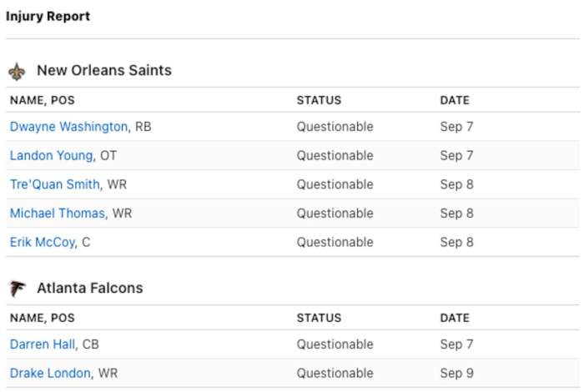The image size is (584, 392).
Task: Click STATUS column header in the Falcons table
Action: pos(319,318)
